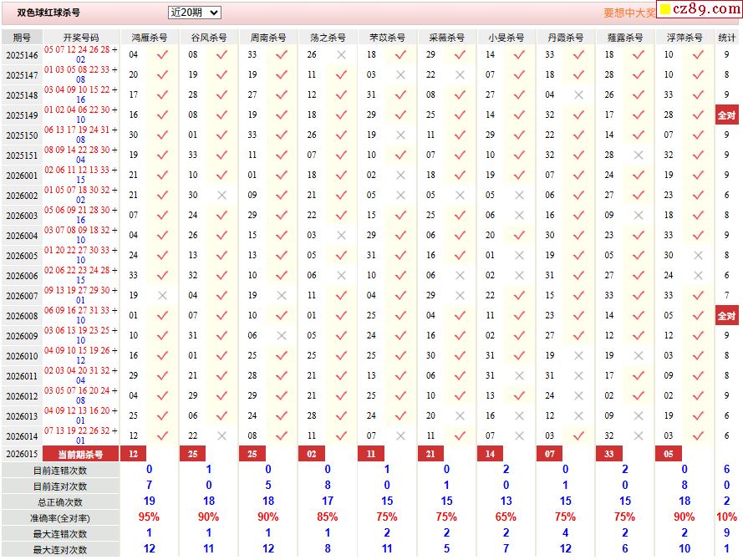Click red number box 12 under 鸿雁杀号
743x560 pixels.
coord(134,454)
